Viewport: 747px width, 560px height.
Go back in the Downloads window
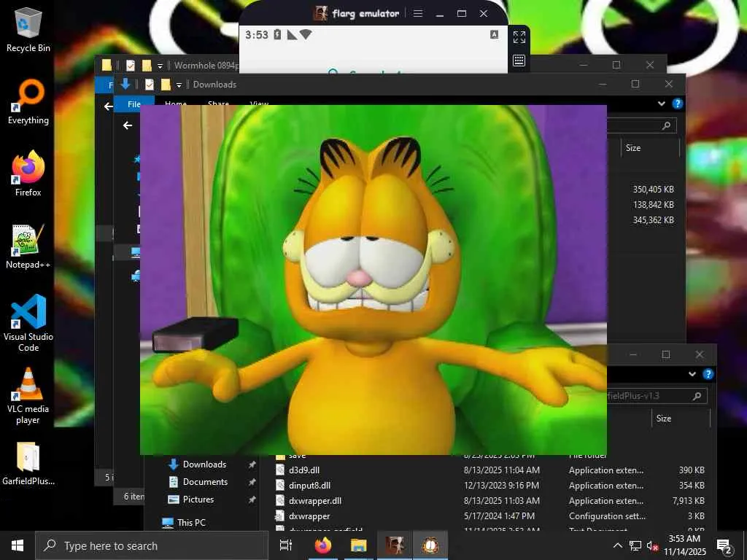[x=127, y=125]
